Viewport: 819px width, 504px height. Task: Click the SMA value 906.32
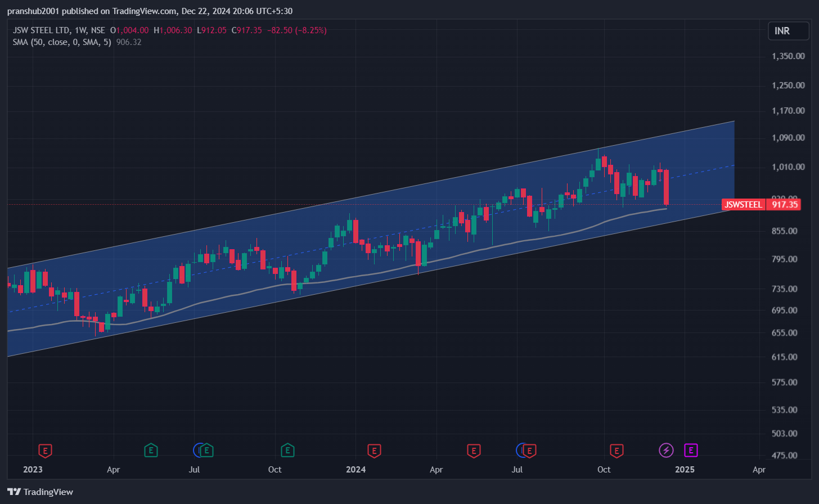pos(129,42)
